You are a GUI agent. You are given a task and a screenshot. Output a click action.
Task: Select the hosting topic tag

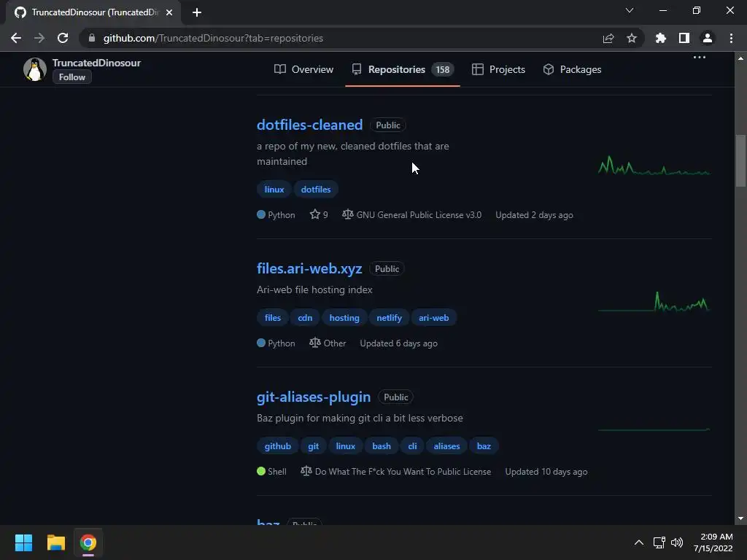344,318
